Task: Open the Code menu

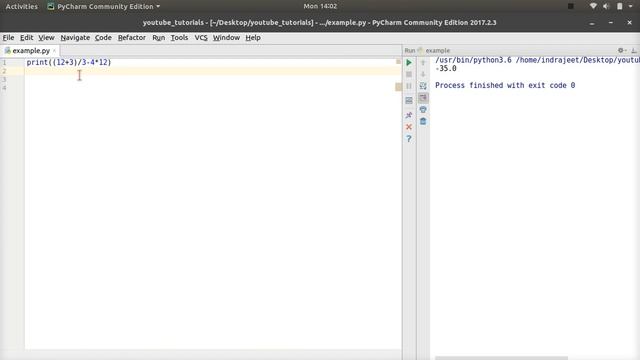Action: click(103, 38)
